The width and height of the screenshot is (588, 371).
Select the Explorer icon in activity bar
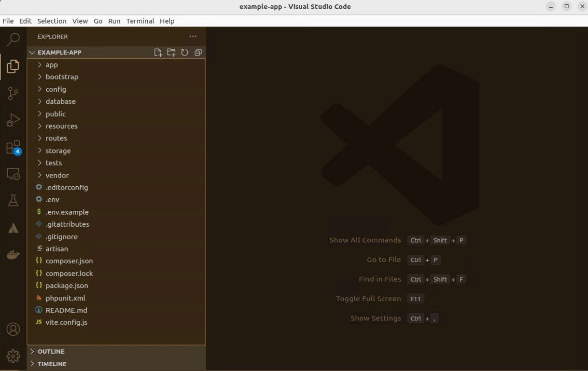pyautogui.click(x=14, y=67)
